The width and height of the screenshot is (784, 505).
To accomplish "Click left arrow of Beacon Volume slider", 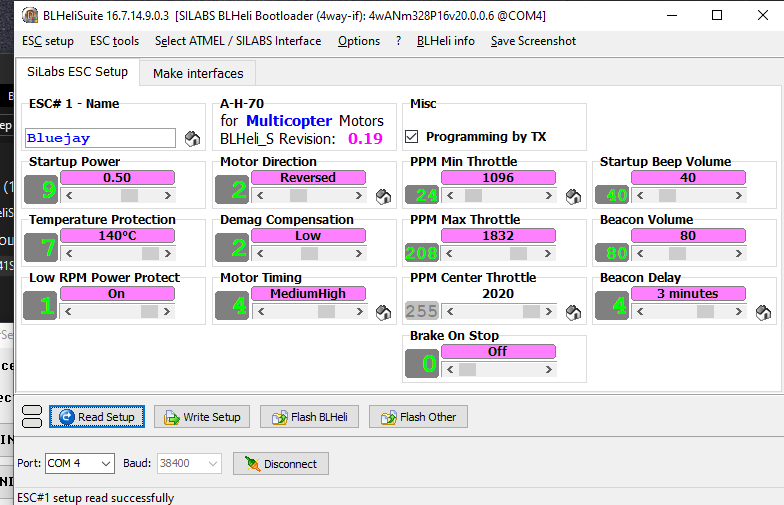I will tap(640, 254).
